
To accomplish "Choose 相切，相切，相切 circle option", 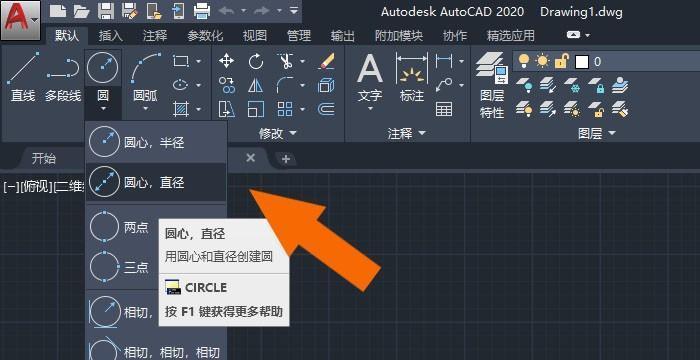I will coord(156,349).
